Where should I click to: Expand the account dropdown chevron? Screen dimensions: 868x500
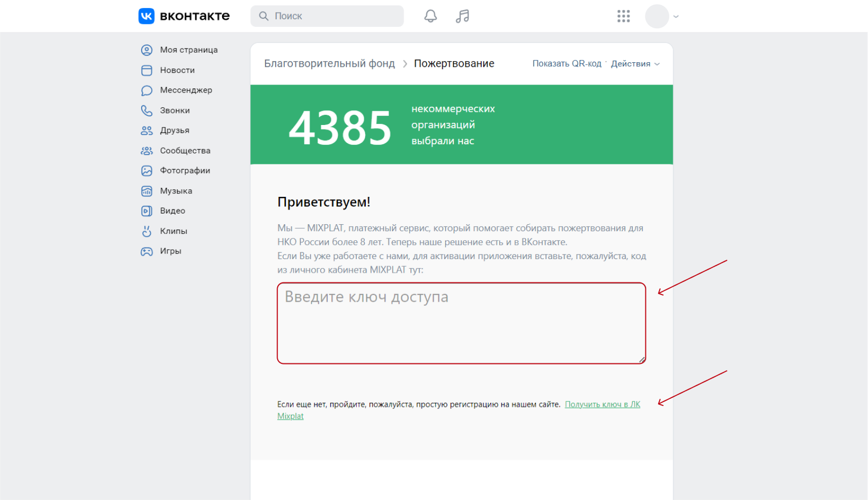(676, 17)
